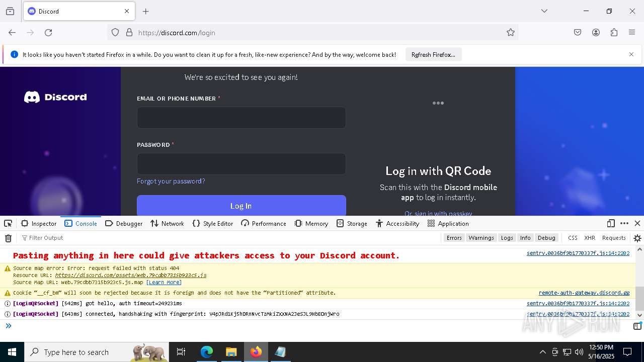
Task: Click the Learn More link
Action: point(164,283)
